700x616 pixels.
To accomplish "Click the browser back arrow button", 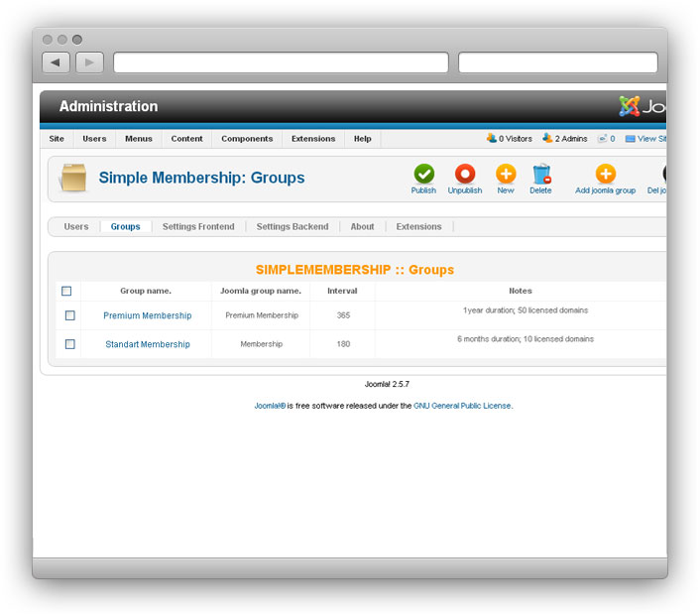I will click(x=56, y=62).
